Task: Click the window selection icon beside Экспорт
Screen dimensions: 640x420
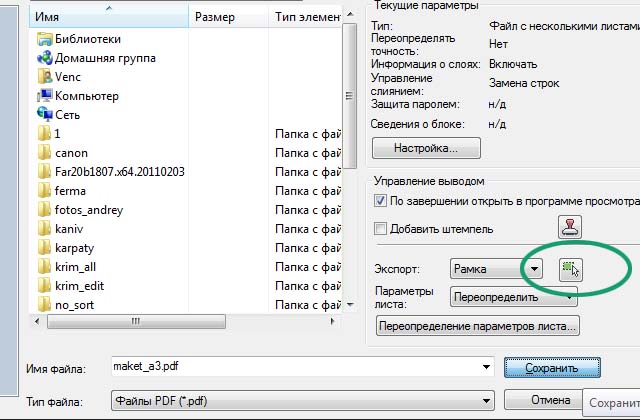Action: (x=570, y=269)
